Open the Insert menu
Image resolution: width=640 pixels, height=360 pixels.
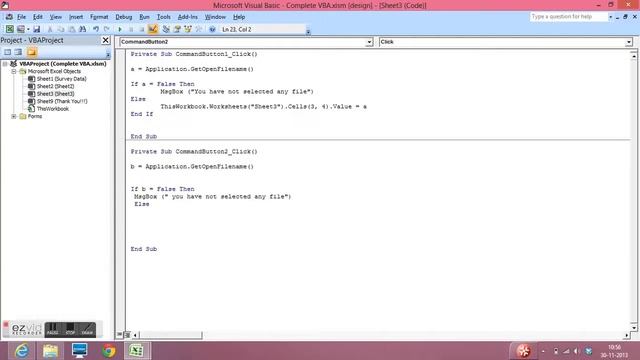(x=76, y=17)
